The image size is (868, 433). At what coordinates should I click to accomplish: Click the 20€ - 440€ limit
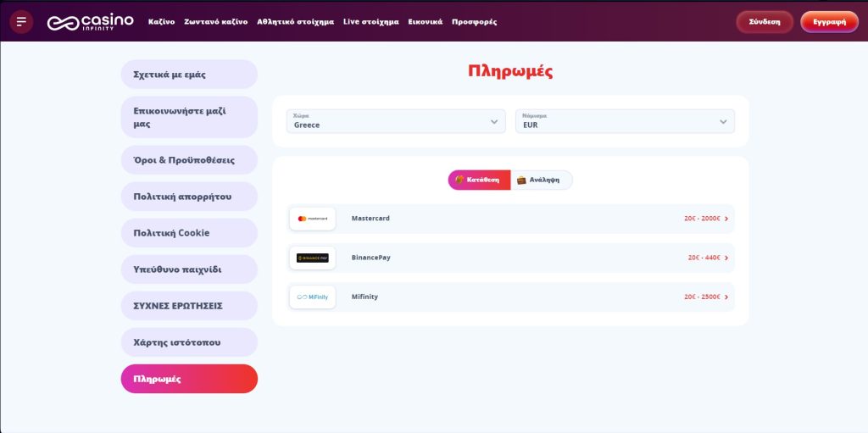tap(704, 258)
